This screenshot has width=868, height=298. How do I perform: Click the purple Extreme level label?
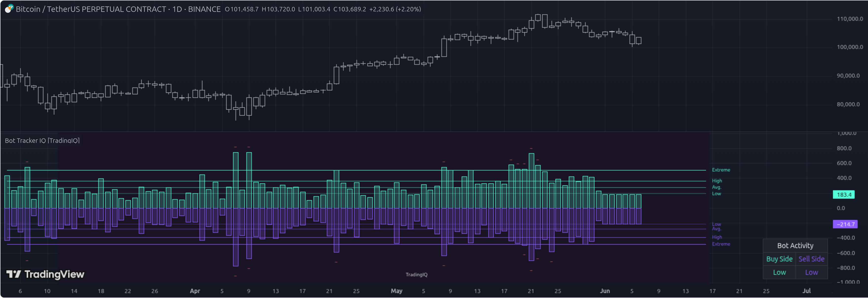tap(721, 244)
